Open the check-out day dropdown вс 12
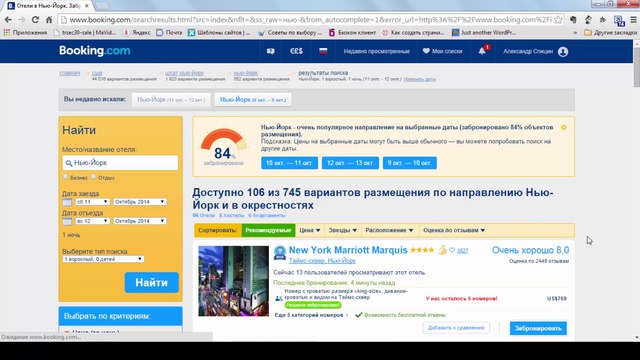Image resolution: width=640 pixels, height=360 pixels. 92,221
